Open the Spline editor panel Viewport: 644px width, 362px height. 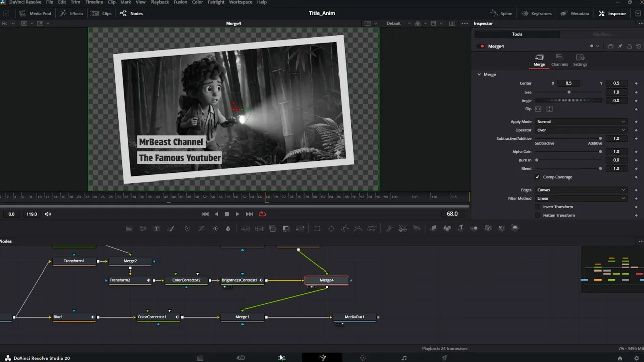pyautogui.click(x=501, y=13)
